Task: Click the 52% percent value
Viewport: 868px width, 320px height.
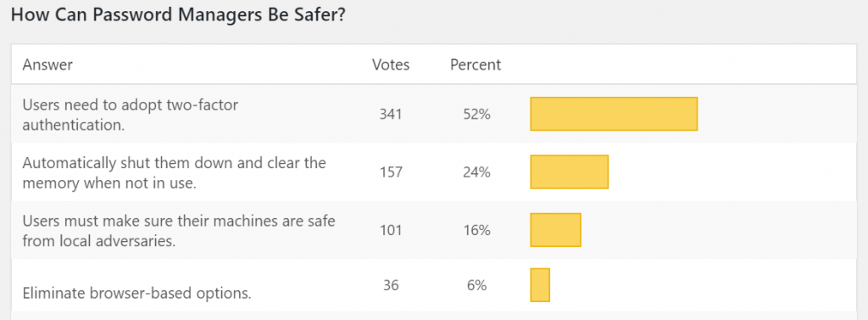Action: click(x=476, y=115)
